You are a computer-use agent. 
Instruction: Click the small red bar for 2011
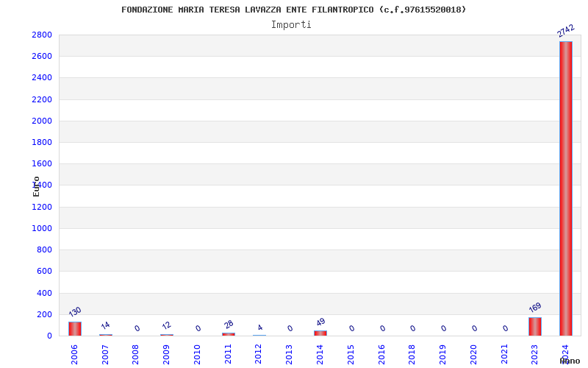pyautogui.click(x=229, y=334)
